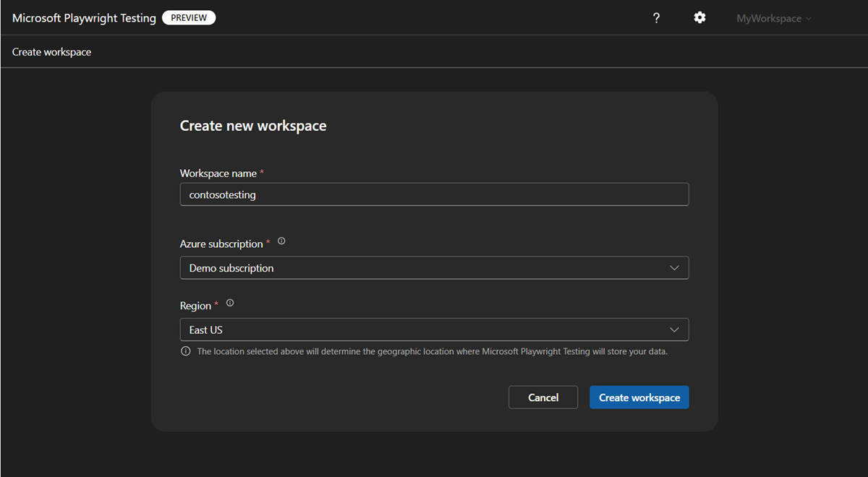868x477 pixels.
Task: Click the Workspace name label
Action: (217, 173)
